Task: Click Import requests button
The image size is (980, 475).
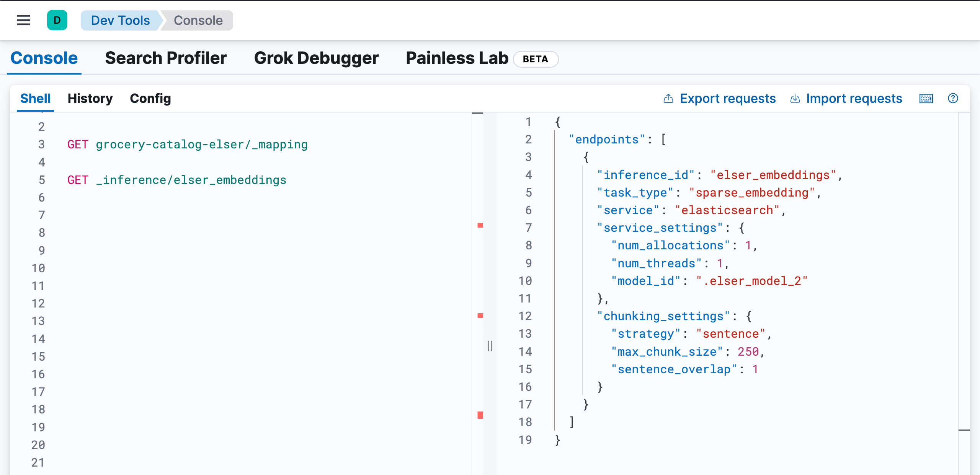Action: coord(846,99)
